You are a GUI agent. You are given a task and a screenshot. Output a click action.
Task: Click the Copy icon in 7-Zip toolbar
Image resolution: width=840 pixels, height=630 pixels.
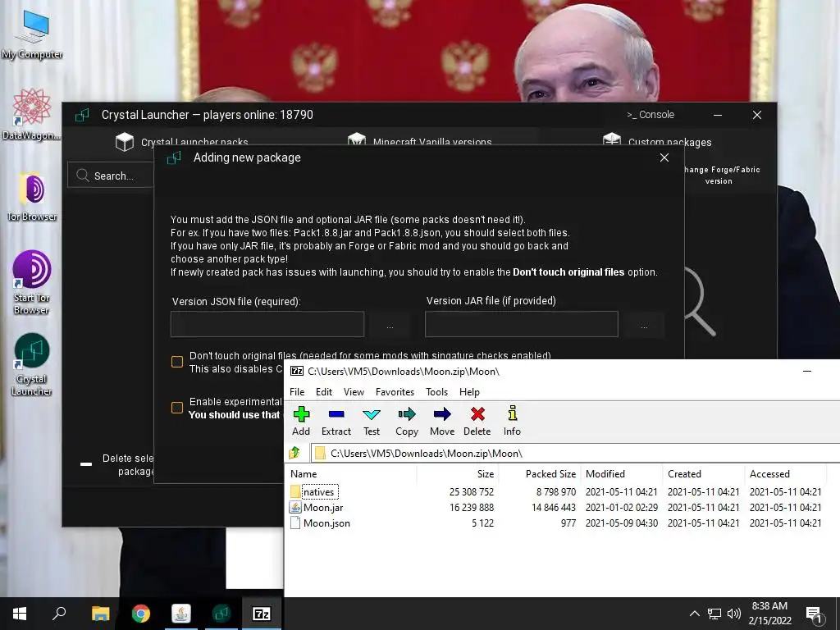pyautogui.click(x=407, y=414)
